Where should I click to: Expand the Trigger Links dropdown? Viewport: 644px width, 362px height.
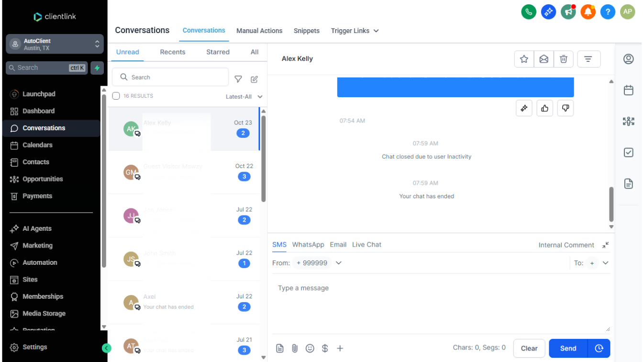click(355, 31)
